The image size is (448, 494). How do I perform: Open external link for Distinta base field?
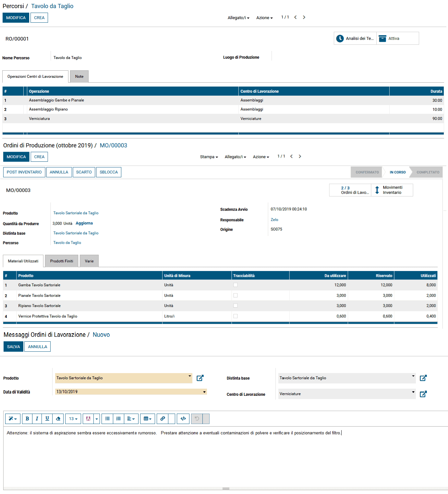(x=423, y=378)
